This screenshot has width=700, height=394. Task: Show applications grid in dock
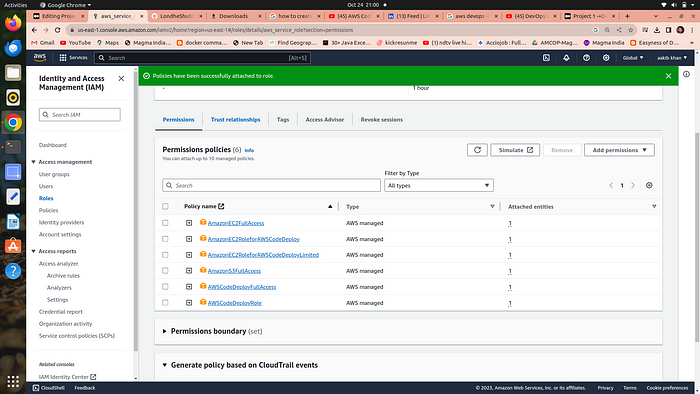[13, 382]
